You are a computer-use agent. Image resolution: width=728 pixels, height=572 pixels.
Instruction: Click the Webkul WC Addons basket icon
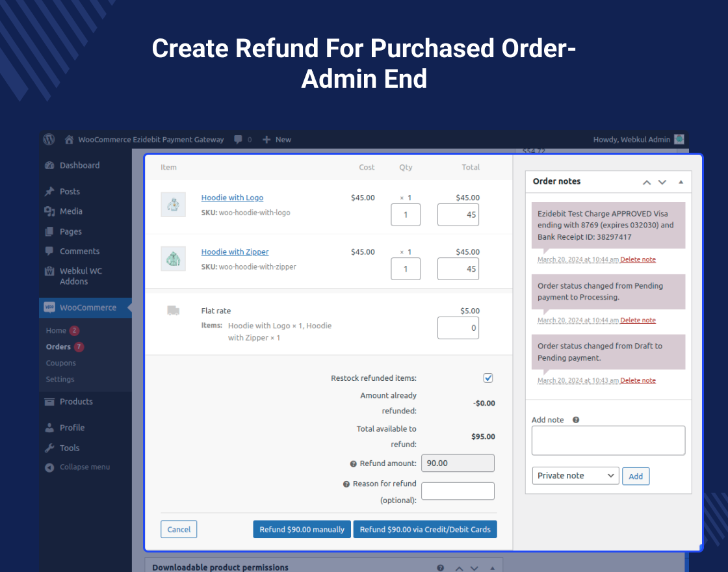click(x=49, y=271)
